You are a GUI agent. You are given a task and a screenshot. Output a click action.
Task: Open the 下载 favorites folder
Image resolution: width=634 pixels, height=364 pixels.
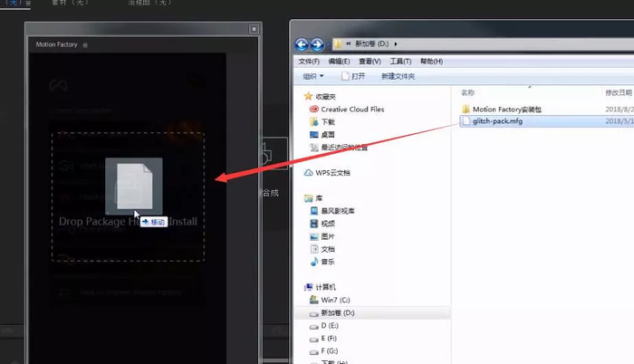pyautogui.click(x=322, y=121)
